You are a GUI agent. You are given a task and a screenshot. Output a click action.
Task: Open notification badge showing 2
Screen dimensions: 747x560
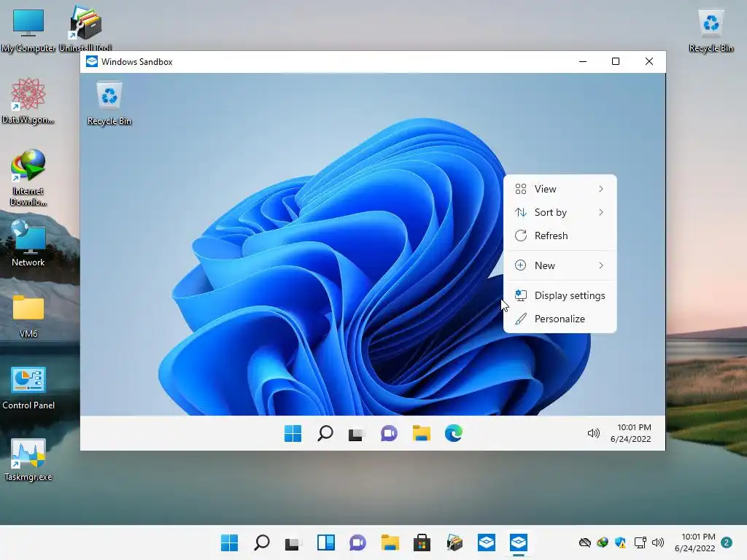click(x=726, y=542)
